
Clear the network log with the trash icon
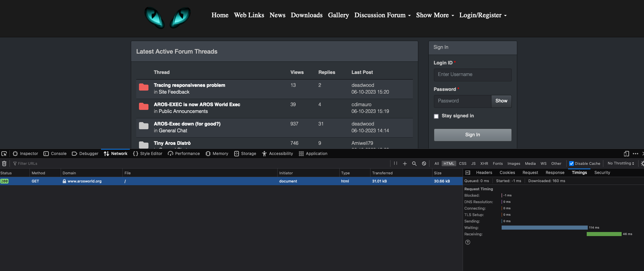coord(4,163)
